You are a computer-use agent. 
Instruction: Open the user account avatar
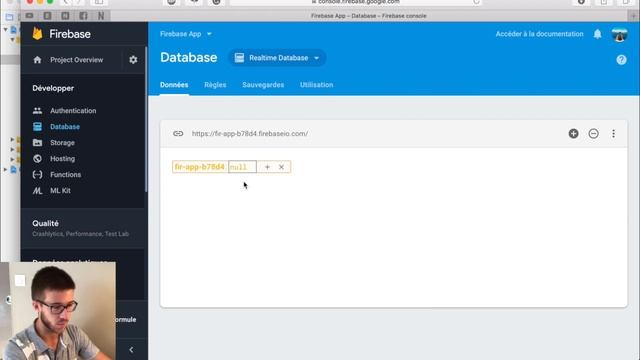click(x=619, y=35)
